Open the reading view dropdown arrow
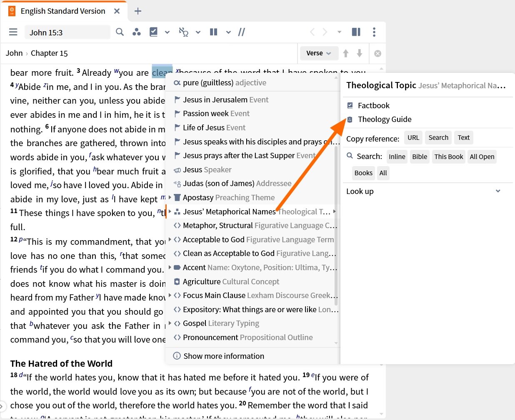 [x=228, y=32]
